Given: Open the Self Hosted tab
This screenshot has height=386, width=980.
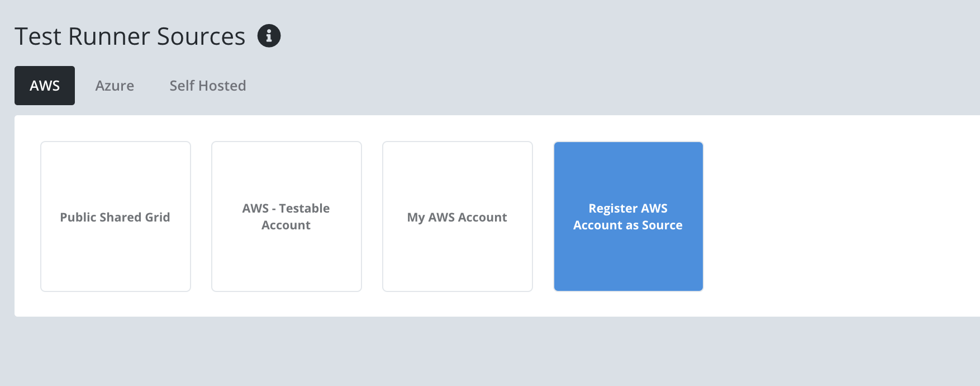Looking at the screenshot, I should [x=208, y=86].
